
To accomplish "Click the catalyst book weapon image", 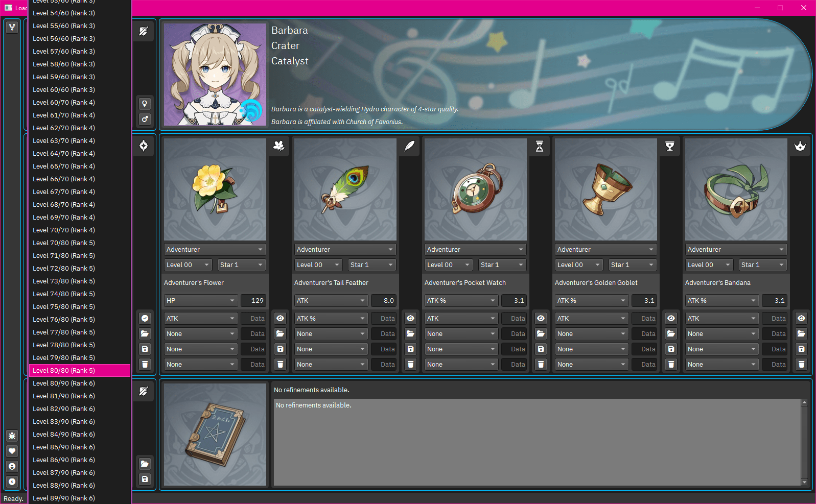I will pos(215,435).
